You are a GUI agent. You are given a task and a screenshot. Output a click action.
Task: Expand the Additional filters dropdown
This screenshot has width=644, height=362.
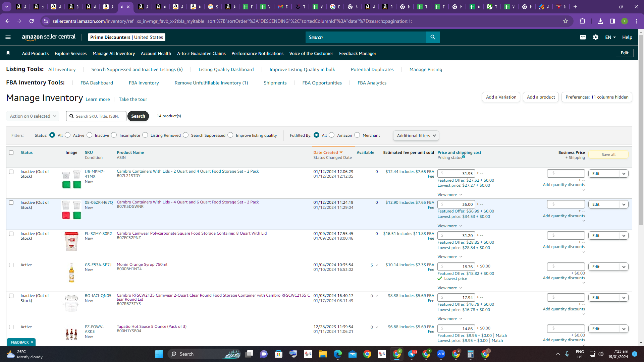coord(416,135)
